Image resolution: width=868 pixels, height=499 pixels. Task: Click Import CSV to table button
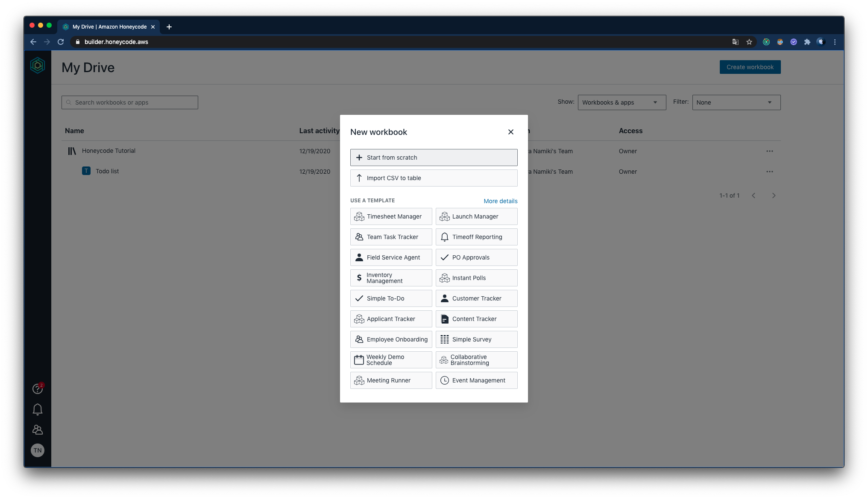[434, 178]
